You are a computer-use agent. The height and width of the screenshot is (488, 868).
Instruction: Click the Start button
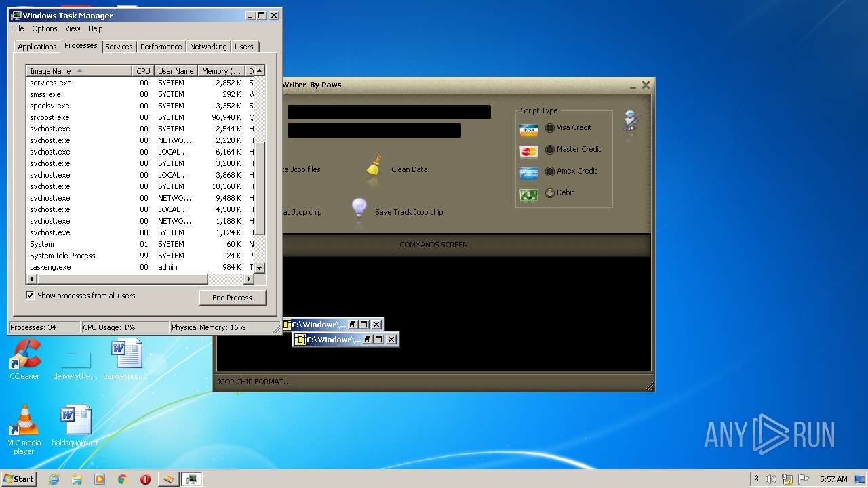(18, 479)
